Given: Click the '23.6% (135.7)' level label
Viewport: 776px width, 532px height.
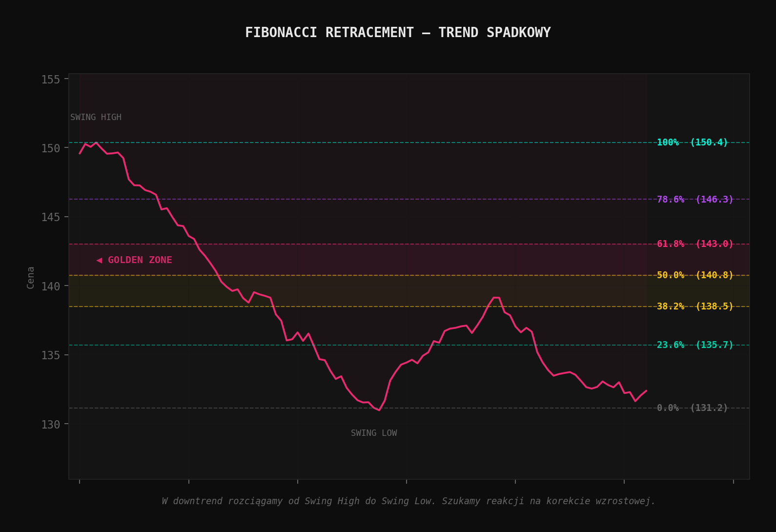Looking at the screenshot, I should point(695,345).
